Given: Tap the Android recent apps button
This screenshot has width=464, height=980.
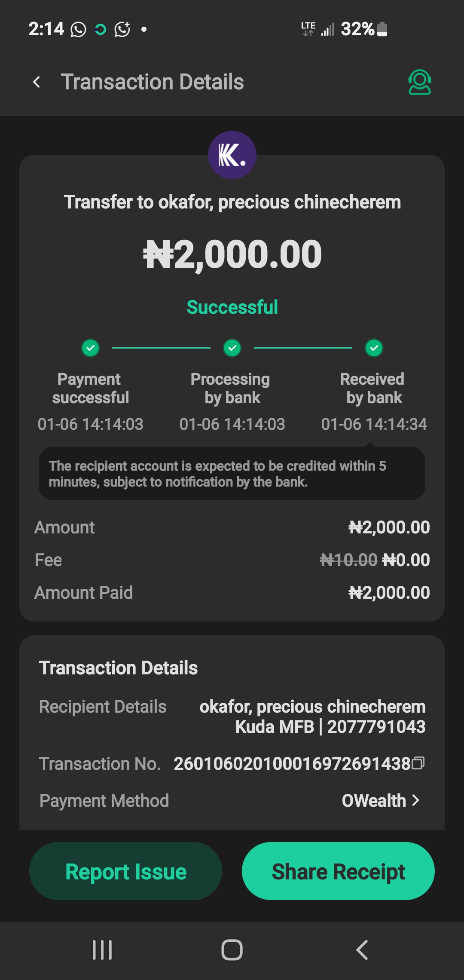Looking at the screenshot, I should (x=102, y=950).
